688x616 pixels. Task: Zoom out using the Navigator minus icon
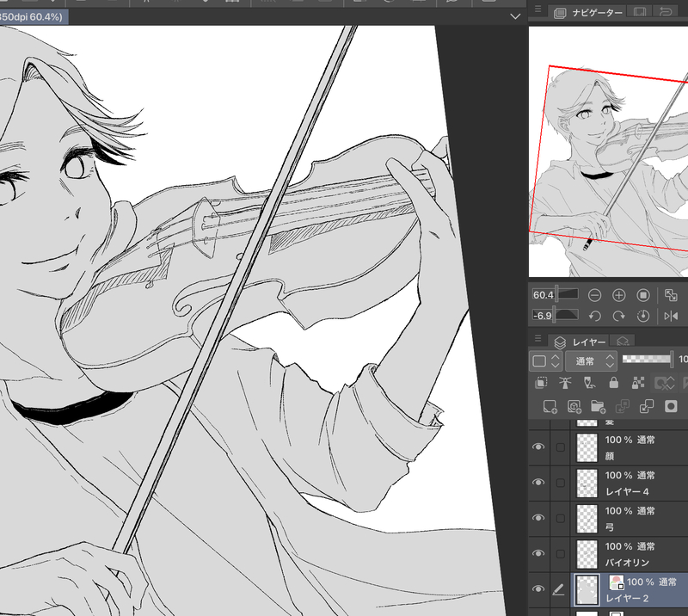[x=594, y=295]
